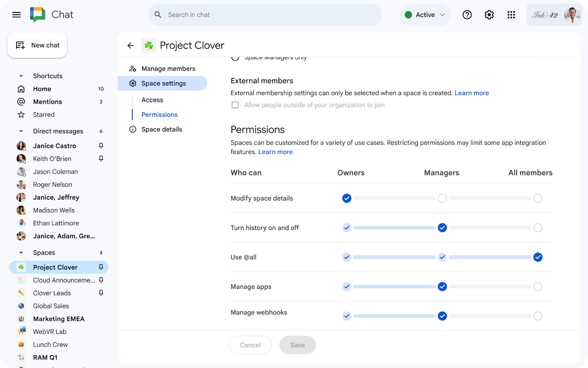Collapse the Direct messages section
This screenshot has width=588, height=368.
coord(21,131)
